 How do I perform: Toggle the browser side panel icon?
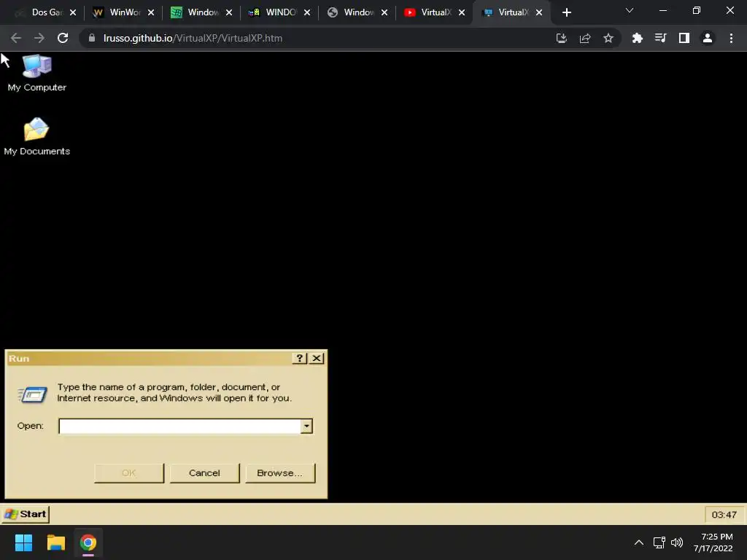(x=684, y=38)
